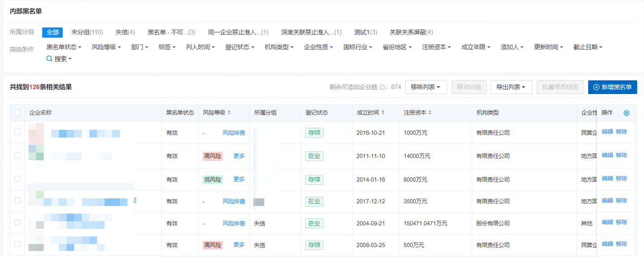This screenshot has width=644, height=257.
Task: Click the search magnifier icon in filters
Action: coord(49,59)
